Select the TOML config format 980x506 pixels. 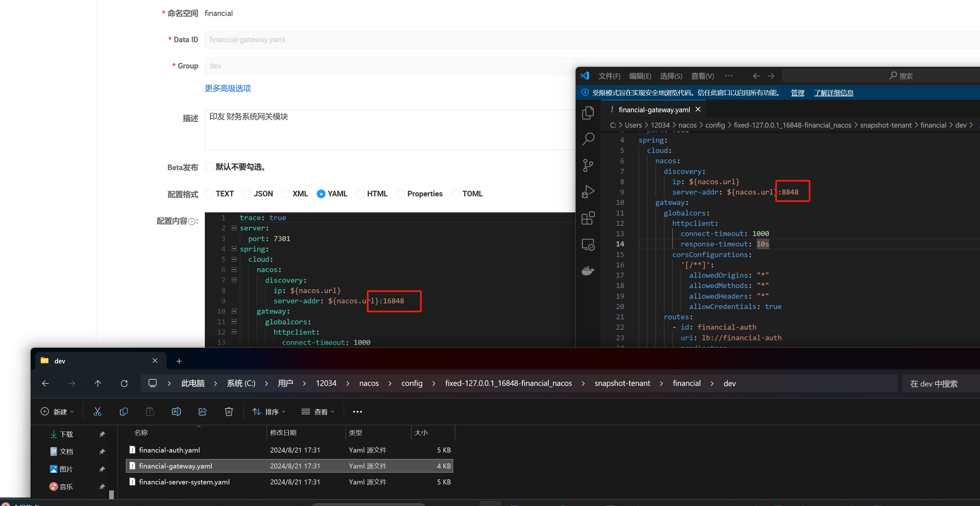point(455,194)
